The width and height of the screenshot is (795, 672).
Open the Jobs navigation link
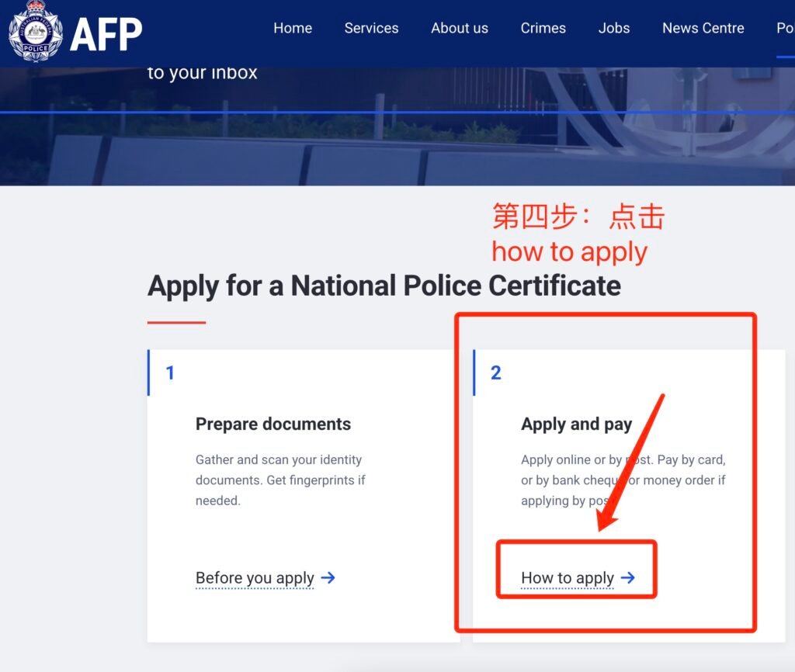[x=614, y=28]
